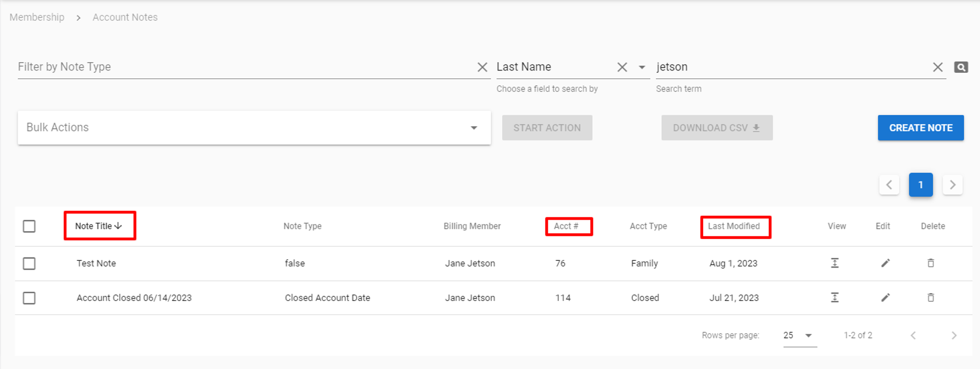Screen dimensions: 980x369
Task: Click the Acct Type column header
Action: (648, 226)
